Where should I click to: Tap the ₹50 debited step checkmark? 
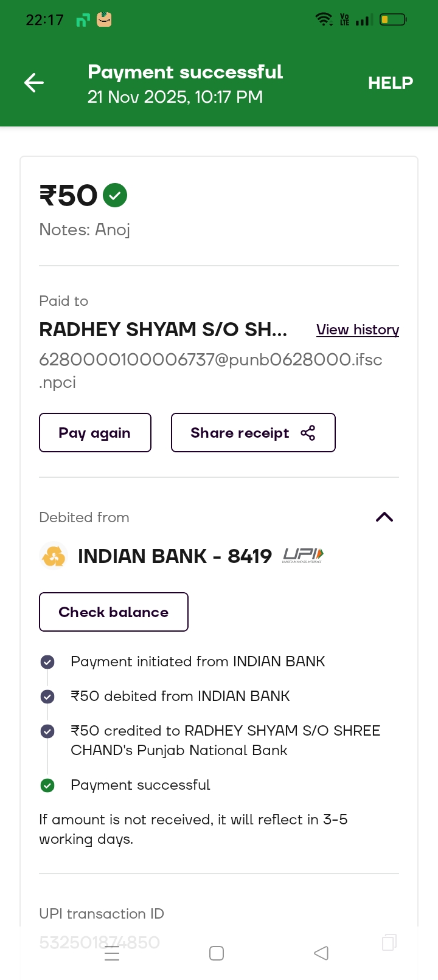pos(47,696)
